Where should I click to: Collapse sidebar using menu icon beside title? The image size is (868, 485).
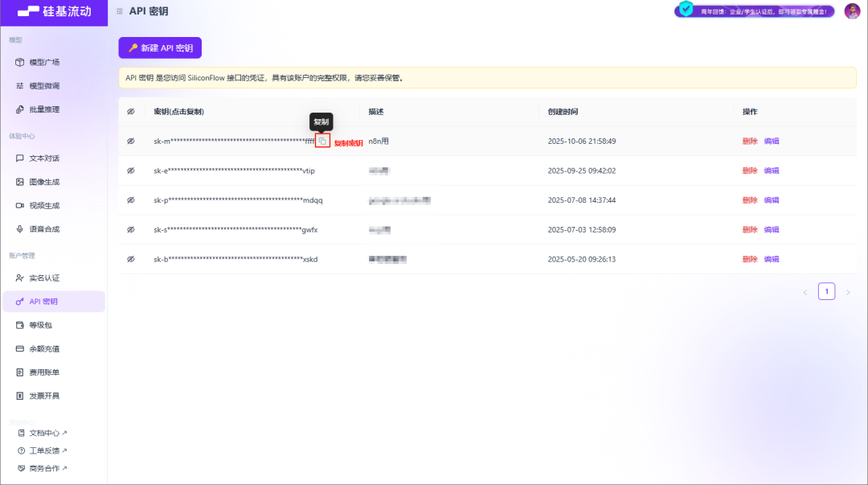point(120,11)
